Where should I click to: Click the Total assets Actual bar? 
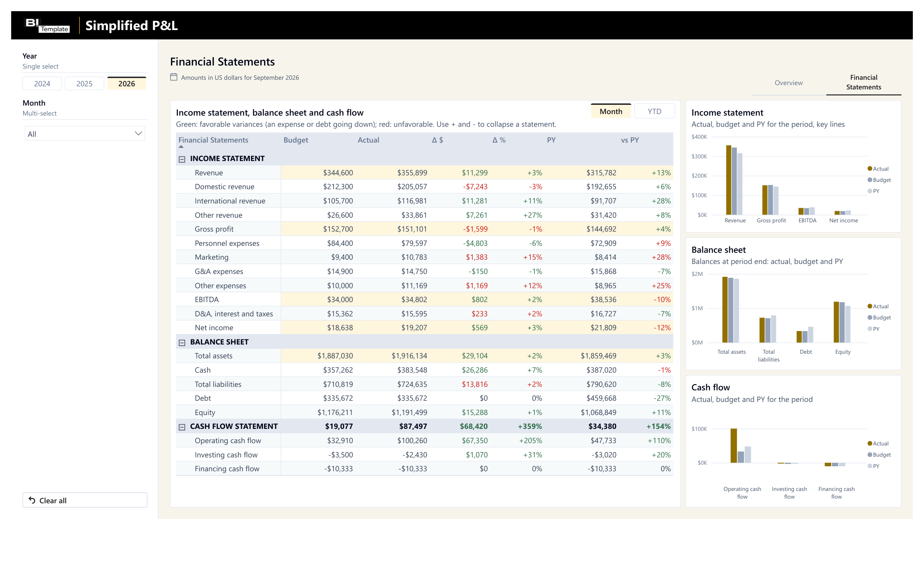point(725,309)
